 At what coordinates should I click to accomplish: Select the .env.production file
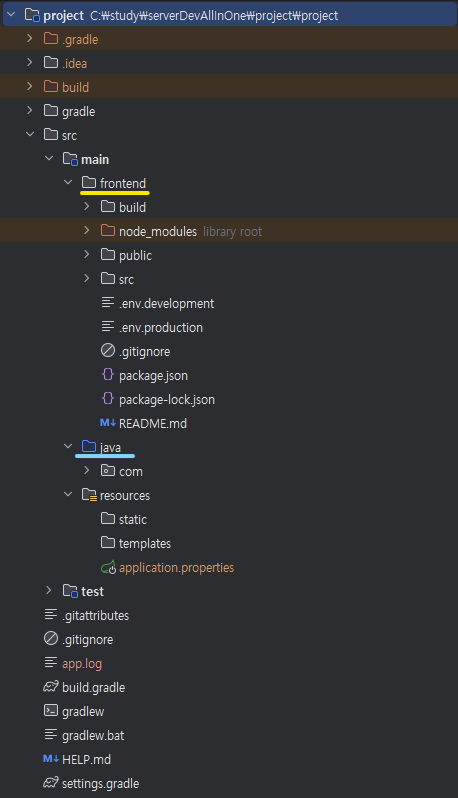[x=161, y=328]
